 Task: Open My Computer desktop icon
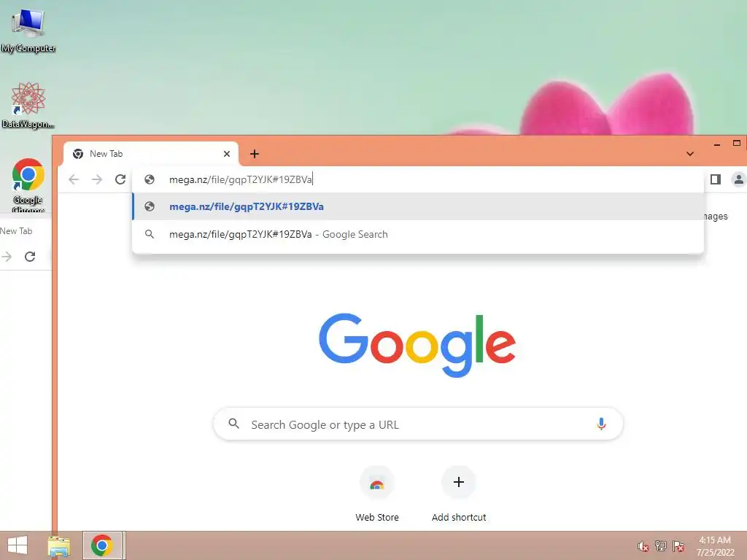pos(28,29)
